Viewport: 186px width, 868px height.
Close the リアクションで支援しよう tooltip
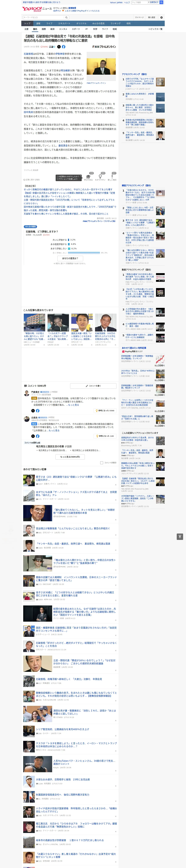[81, 176]
